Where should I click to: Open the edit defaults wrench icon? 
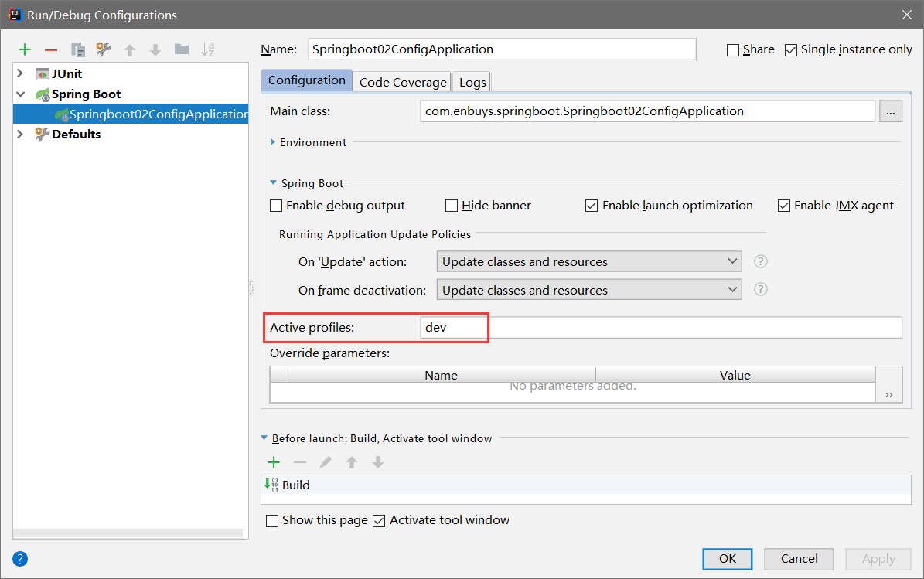pos(104,49)
